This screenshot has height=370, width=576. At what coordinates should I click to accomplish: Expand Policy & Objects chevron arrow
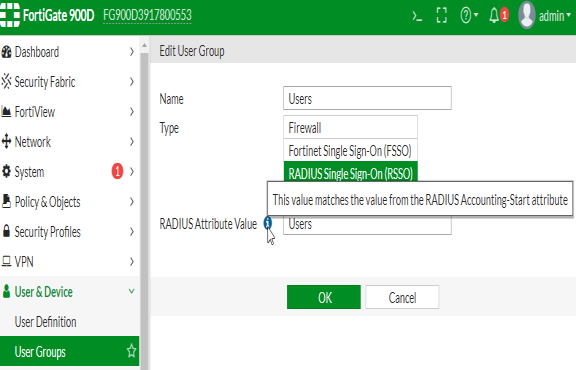coord(132,202)
